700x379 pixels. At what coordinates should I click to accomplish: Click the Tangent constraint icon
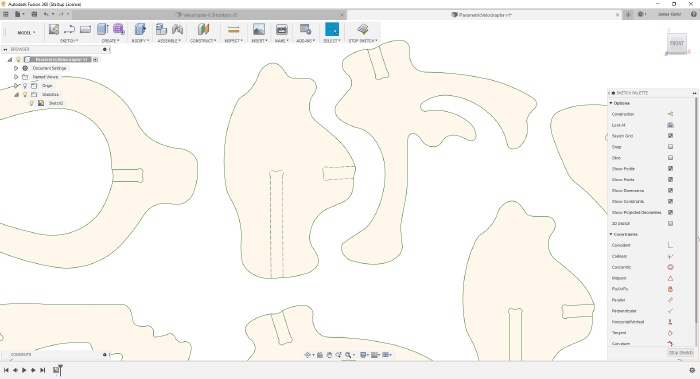670,333
